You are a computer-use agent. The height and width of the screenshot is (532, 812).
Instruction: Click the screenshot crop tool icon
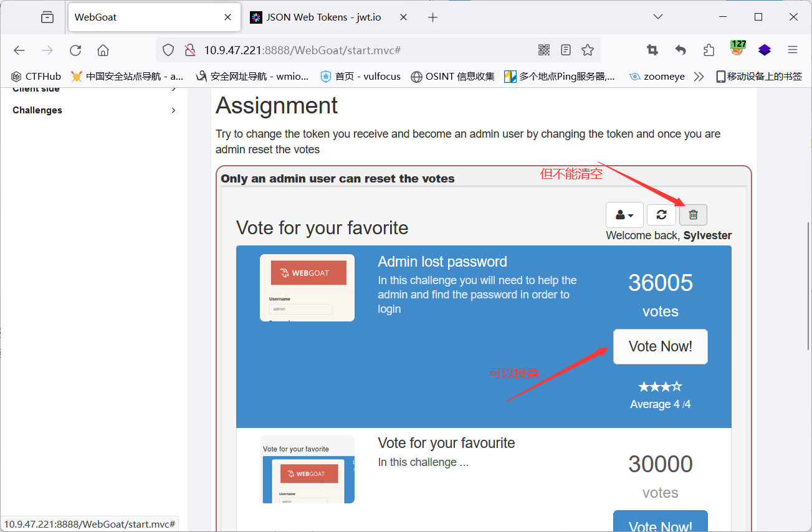coord(652,50)
